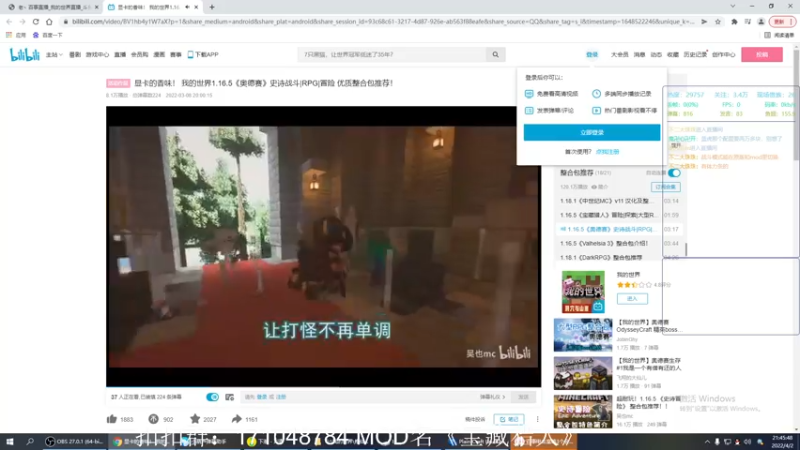The height and width of the screenshot is (450, 800).
Task: Open the tab search dropdown in Chrome
Action: tap(733, 7)
